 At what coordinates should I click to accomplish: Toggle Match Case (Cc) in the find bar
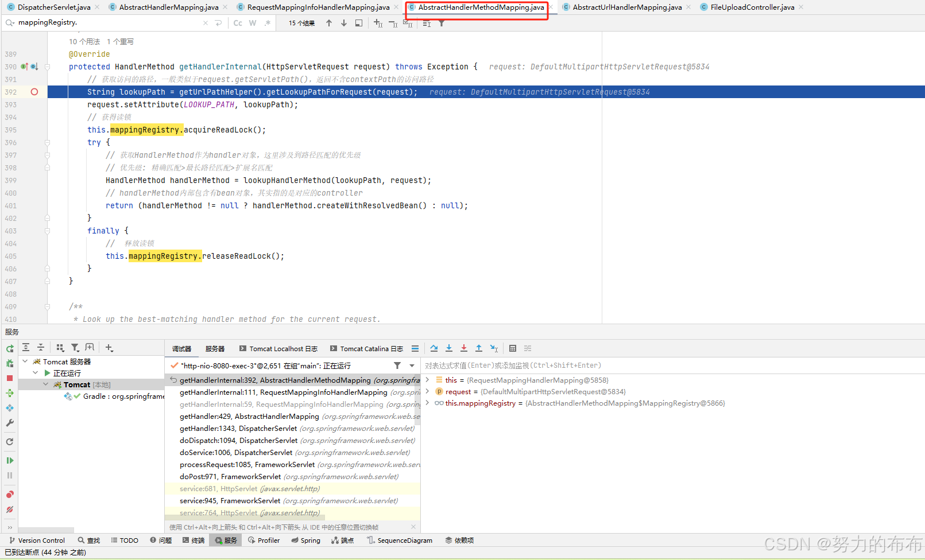pos(238,23)
